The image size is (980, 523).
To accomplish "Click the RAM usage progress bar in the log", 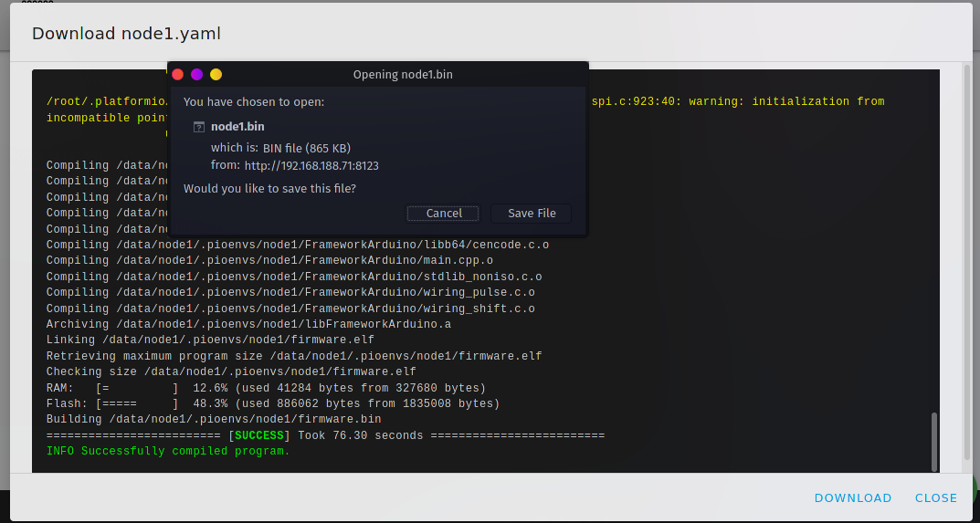I will coord(136,388).
